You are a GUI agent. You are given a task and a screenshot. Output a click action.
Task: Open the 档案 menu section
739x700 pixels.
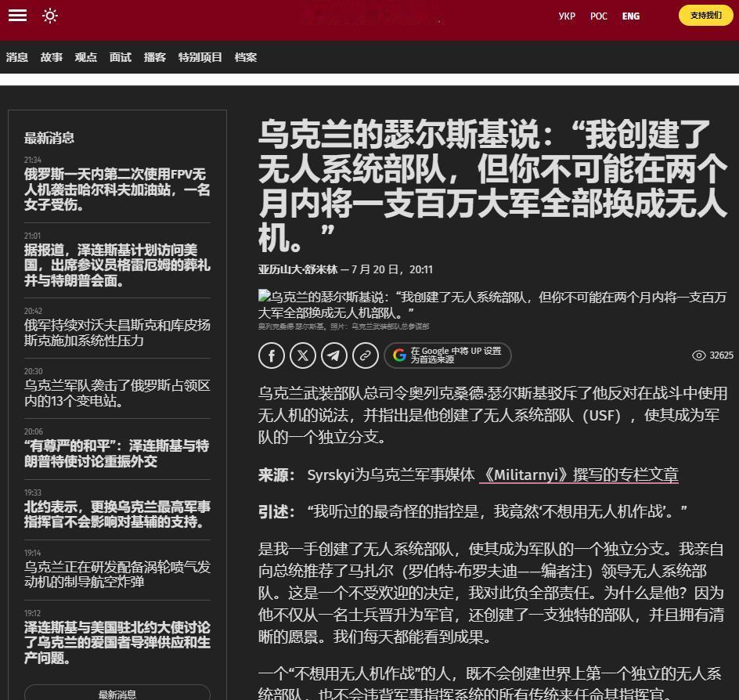pos(246,57)
